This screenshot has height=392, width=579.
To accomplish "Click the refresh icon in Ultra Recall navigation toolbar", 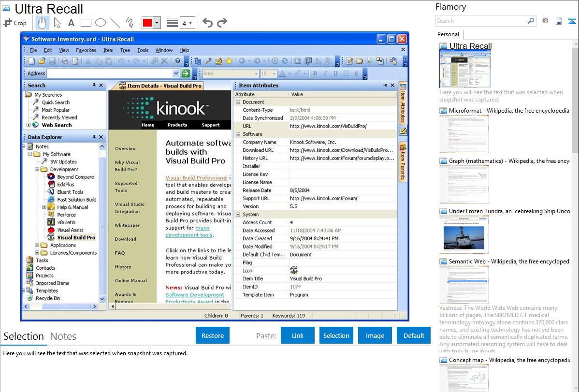I will pos(285,61).
